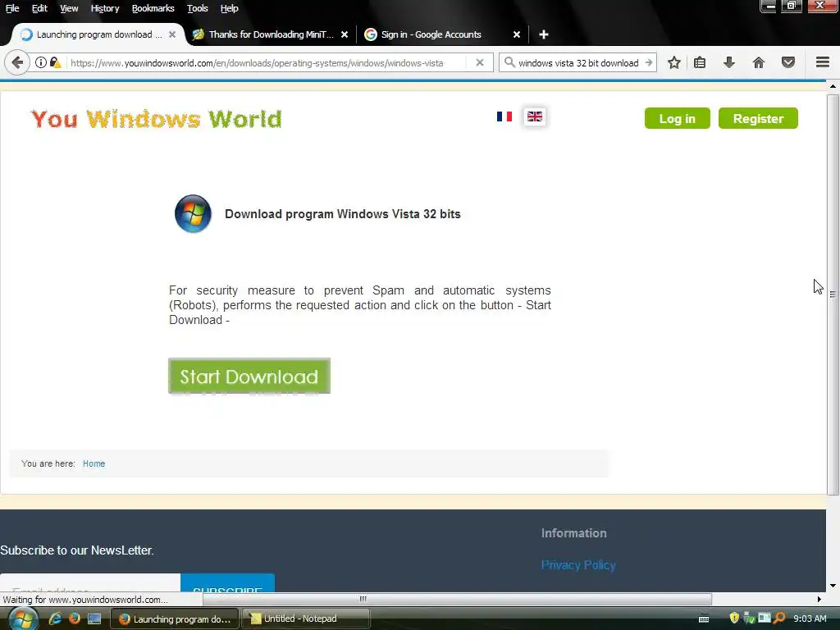Open Firefox hamburger menu

pos(823,62)
